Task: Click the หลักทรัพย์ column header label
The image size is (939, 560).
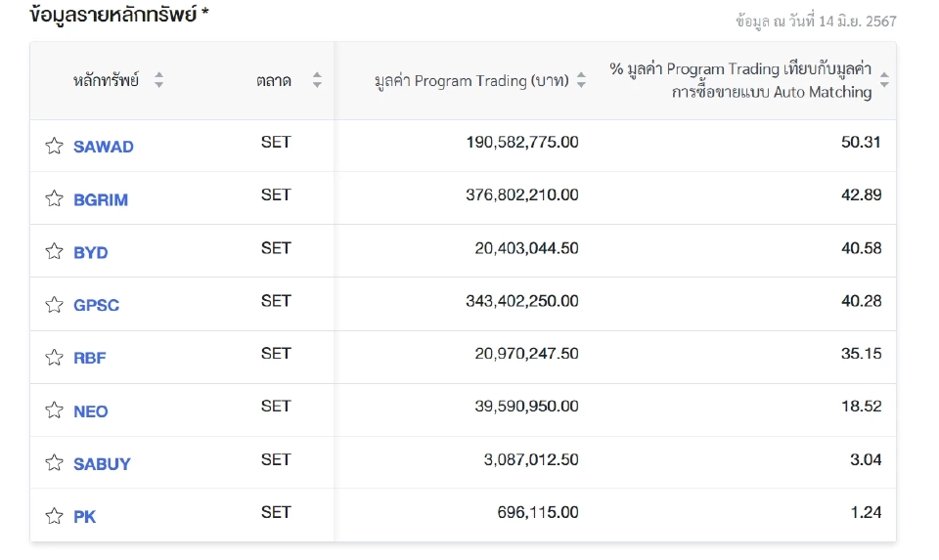Action: click(106, 80)
